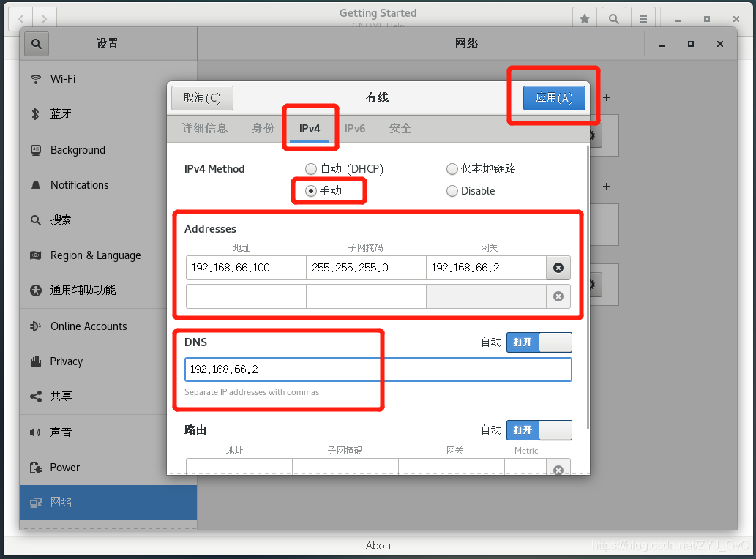Click the gateway field 192.168.66.2

(486, 268)
